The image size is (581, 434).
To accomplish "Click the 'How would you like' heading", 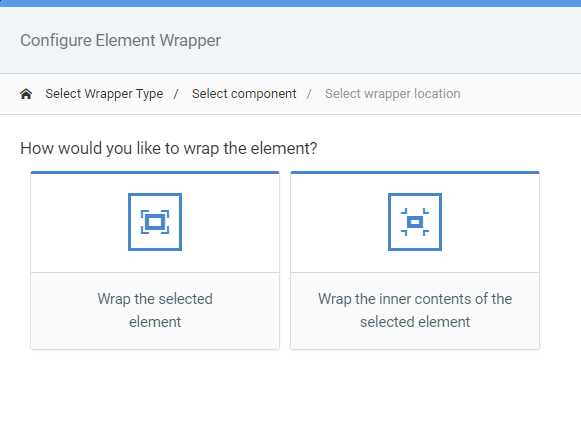I will [169, 148].
